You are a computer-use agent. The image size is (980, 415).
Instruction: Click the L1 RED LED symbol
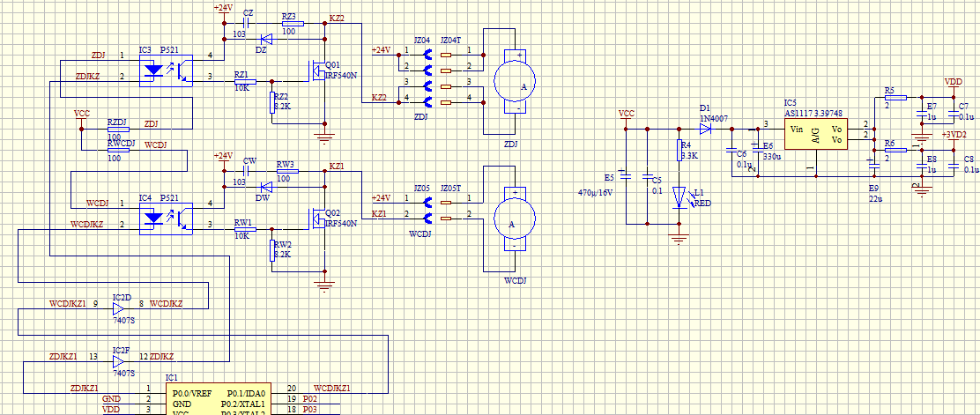(679, 197)
